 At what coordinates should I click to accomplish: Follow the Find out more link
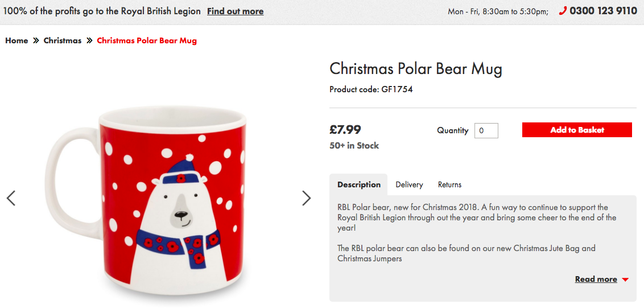click(235, 11)
